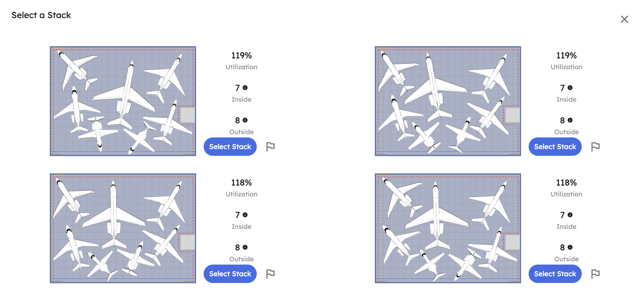This screenshot has width=644, height=290.
Task: Open the top-left stack layout preview
Action: (x=123, y=101)
